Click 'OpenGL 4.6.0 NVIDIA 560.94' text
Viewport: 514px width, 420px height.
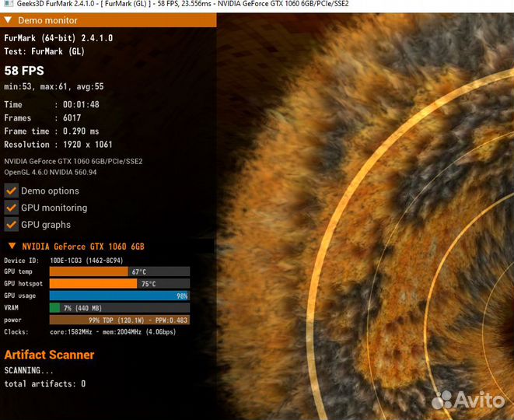pyautogui.click(x=50, y=172)
